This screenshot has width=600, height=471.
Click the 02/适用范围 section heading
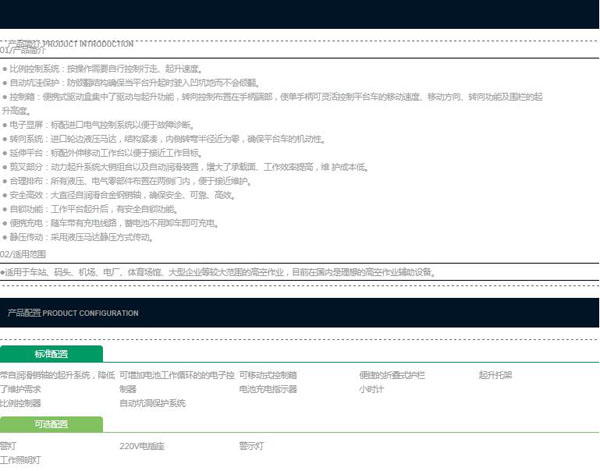(24, 256)
